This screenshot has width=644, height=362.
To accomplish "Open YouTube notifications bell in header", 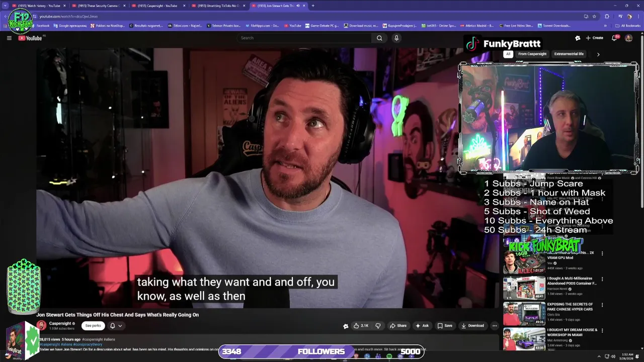I will tap(614, 38).
